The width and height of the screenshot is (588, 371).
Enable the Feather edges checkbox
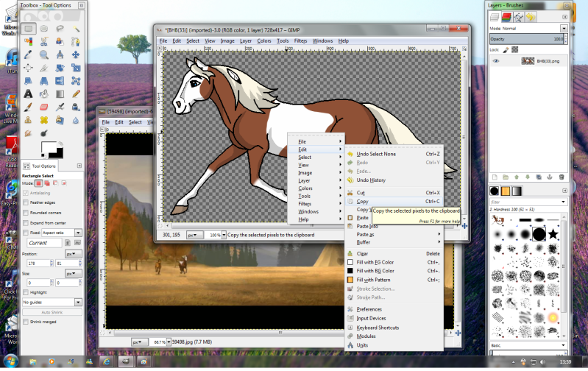(26, 202)
